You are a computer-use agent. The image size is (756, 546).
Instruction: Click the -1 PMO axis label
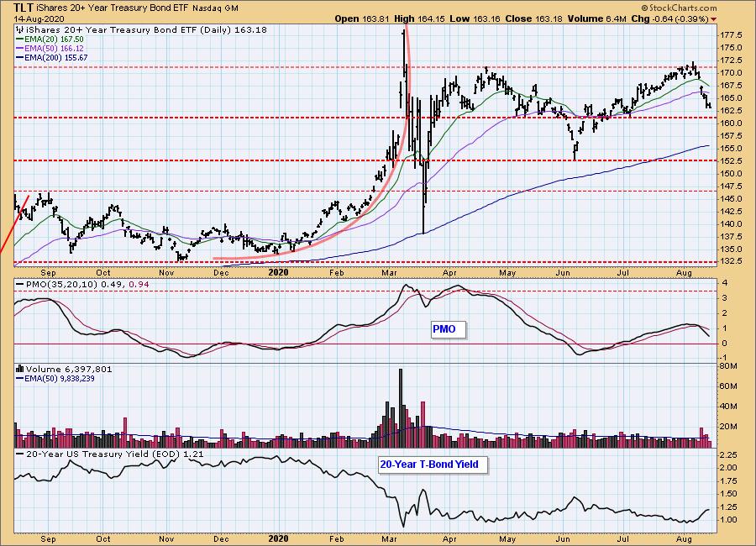click(725, 357)
